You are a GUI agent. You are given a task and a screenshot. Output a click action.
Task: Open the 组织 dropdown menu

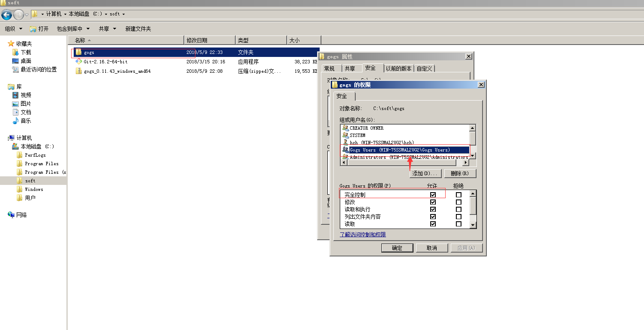pyautogui.click(x=13, y=29)
